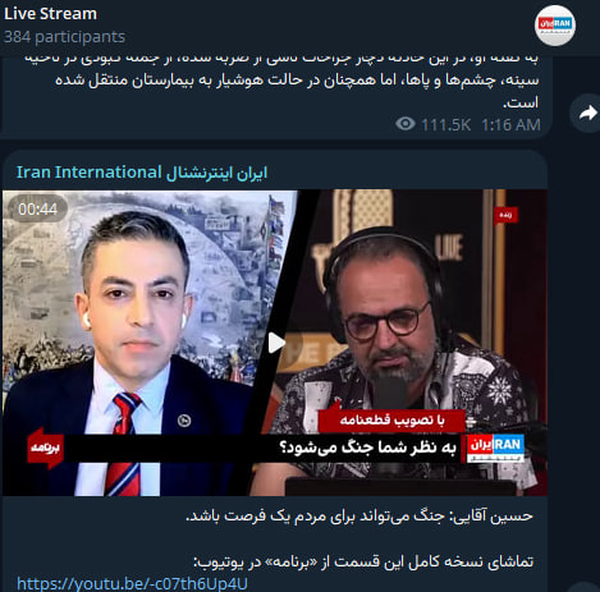Open the Iran International channel name above the video
The height and width of the screenshot is (592, 600).
coord(142,173)
